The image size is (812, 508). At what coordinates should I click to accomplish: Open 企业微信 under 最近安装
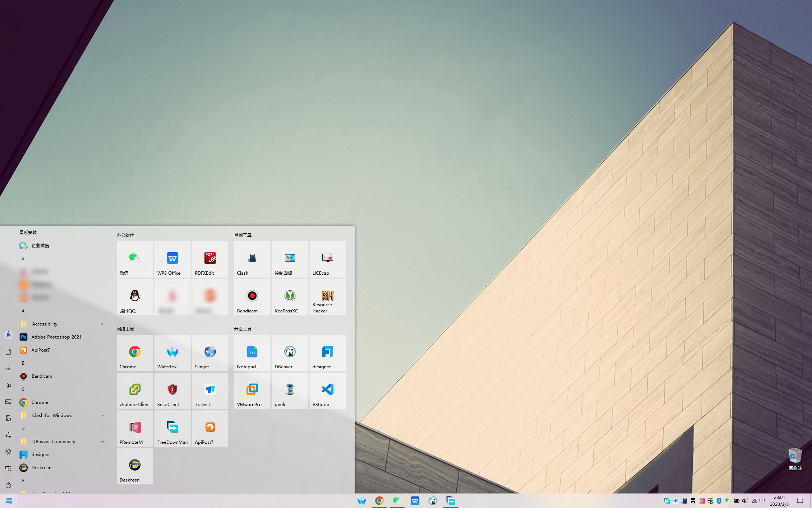click(x=62, y=246)
